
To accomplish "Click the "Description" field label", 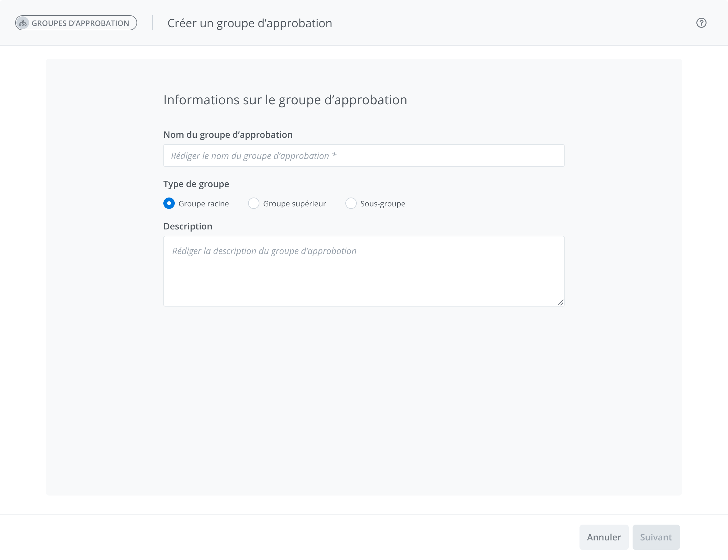I will [x=188, y=226].
